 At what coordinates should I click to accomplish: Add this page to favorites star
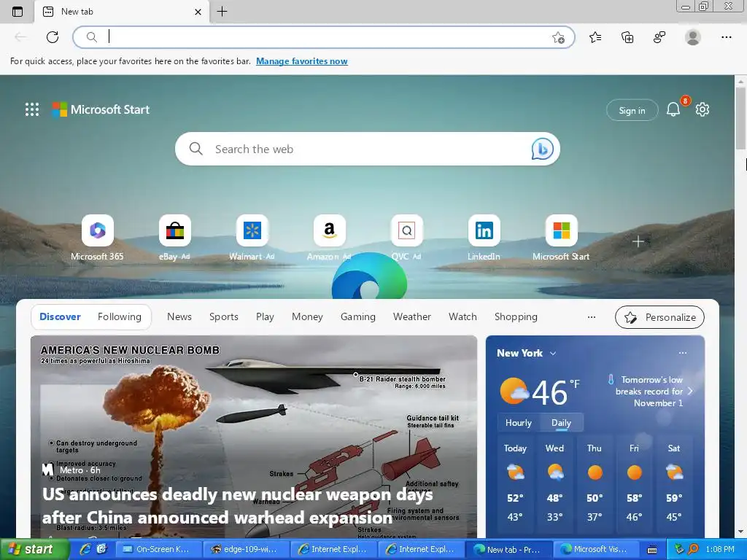(558, 37)
